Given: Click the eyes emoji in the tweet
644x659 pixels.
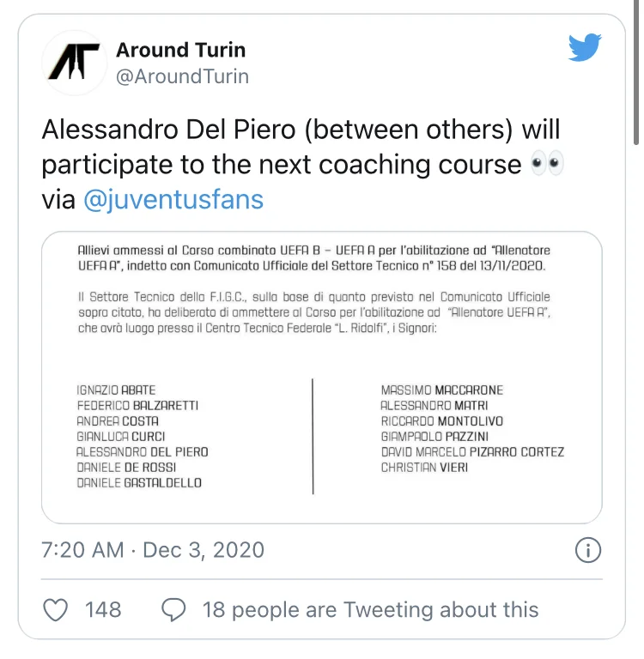Looking at the screenshot, I should point(547,164).
